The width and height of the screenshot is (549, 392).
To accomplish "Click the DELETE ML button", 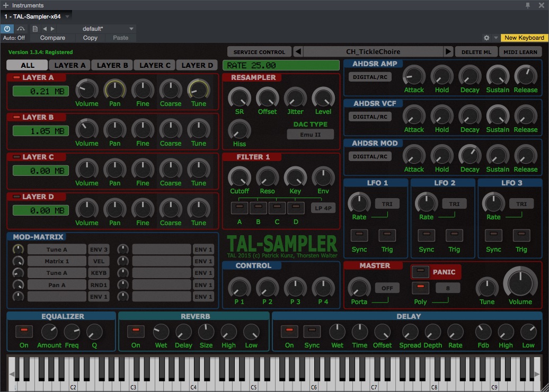I will pos(476,52).
